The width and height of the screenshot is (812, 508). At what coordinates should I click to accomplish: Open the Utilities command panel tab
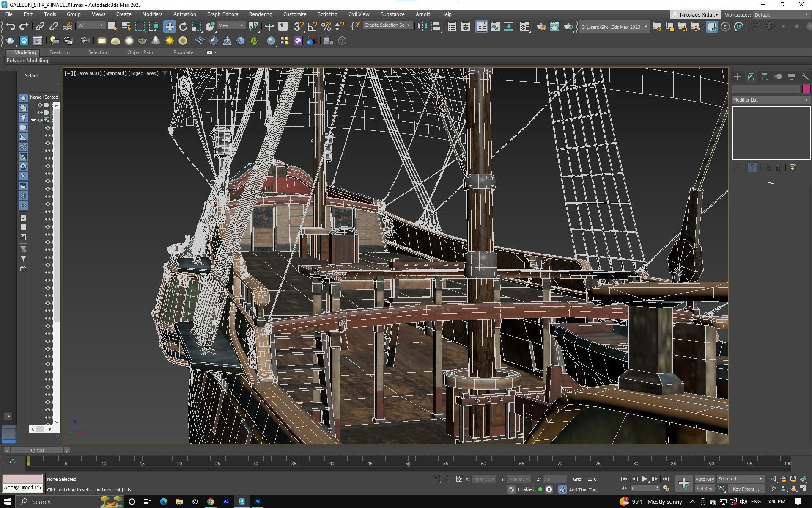[805, 77]
